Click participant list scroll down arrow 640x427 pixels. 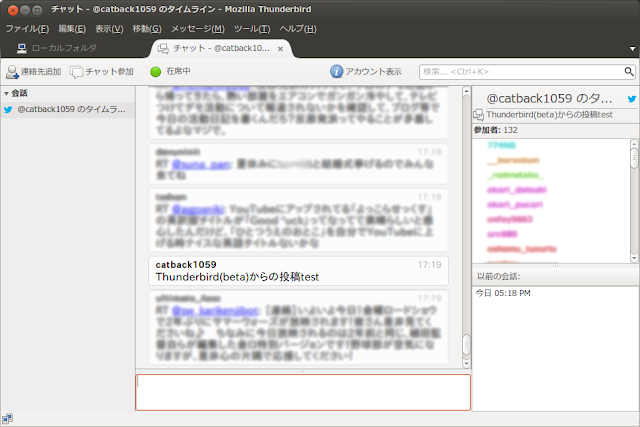634,258
